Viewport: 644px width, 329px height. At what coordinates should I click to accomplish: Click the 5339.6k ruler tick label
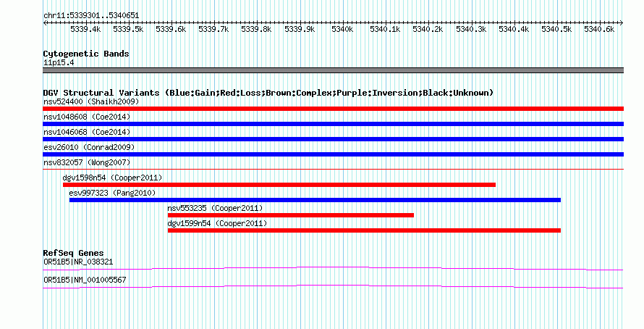pos(171,29)
